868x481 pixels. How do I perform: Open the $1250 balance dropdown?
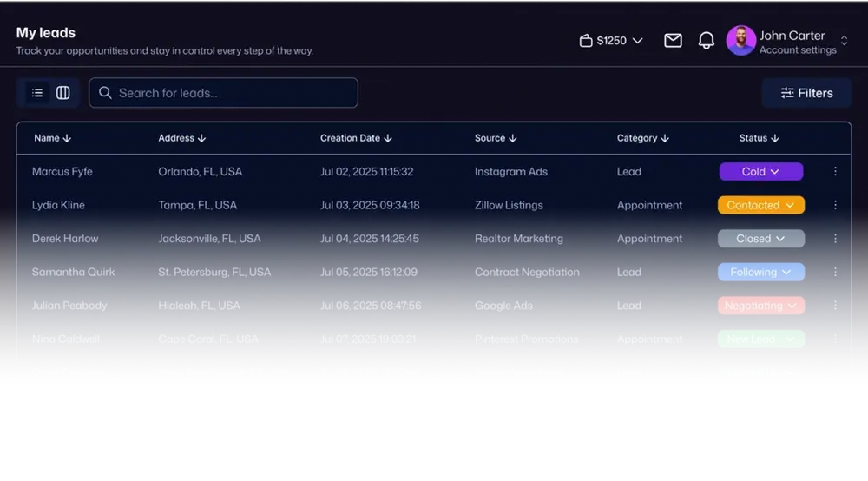click(611, 41)
